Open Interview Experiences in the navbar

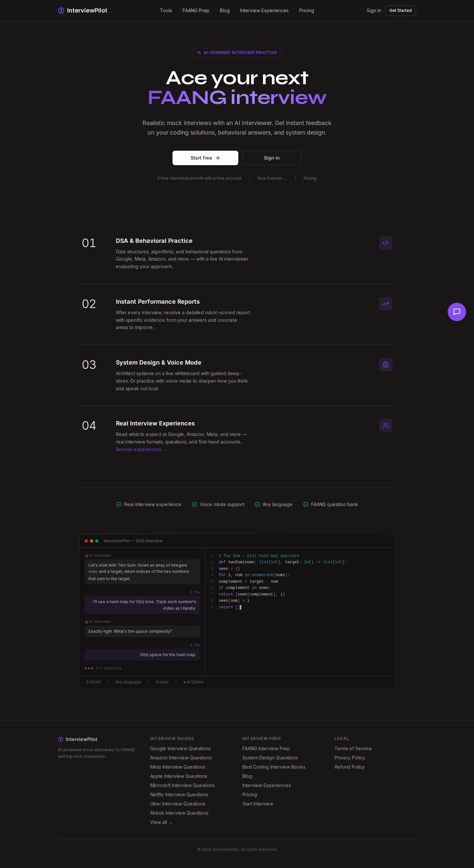pos(264,11)
